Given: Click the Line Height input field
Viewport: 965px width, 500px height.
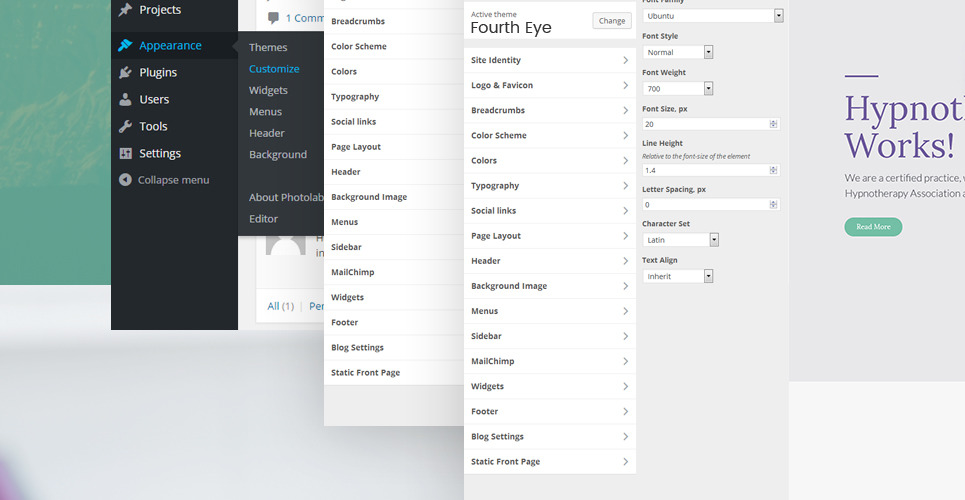Looking at the screenshot, I should (x=706, y=170).
